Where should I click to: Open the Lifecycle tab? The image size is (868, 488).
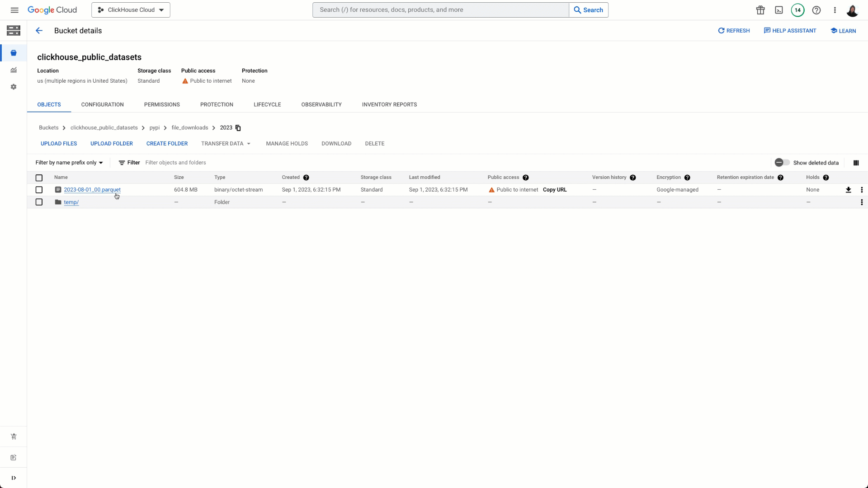click(x=267, y=104)
